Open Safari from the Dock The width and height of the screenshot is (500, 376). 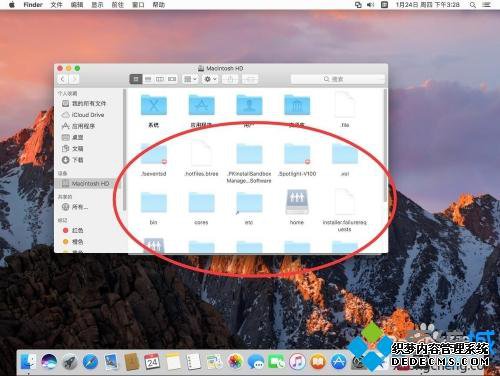90,362
